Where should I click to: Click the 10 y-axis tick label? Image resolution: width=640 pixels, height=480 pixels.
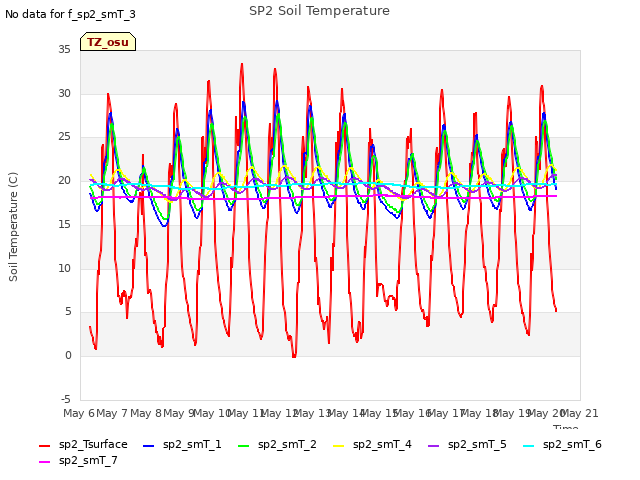(64, 268)
